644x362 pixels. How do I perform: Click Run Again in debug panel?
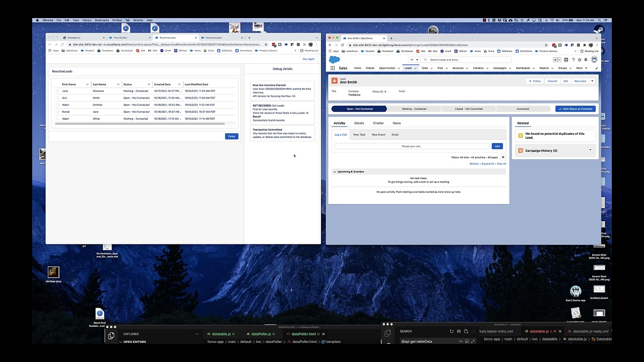(x=308, y=59)
